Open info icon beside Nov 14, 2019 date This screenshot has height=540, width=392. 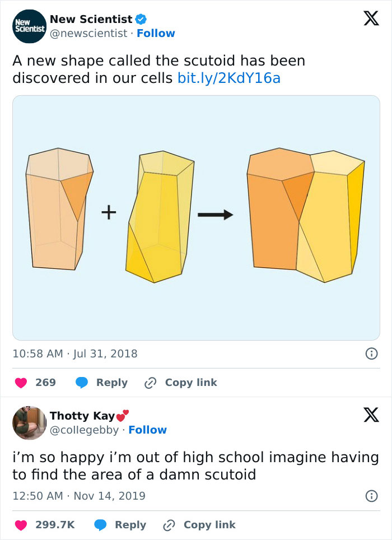click(370, 496)
